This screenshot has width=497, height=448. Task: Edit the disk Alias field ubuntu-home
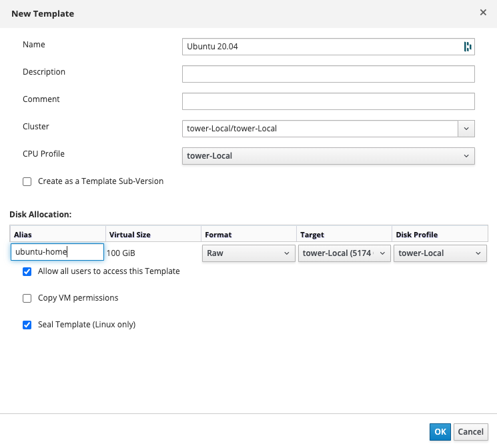click(x=57, y=252)
